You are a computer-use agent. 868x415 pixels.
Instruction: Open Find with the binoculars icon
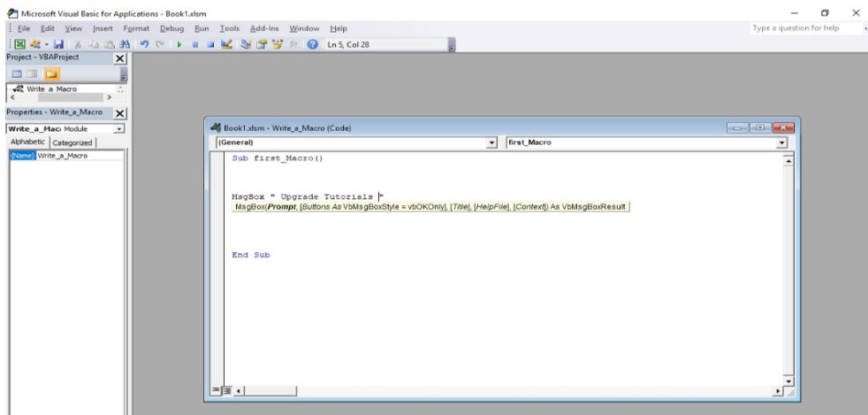coord(125,44)
